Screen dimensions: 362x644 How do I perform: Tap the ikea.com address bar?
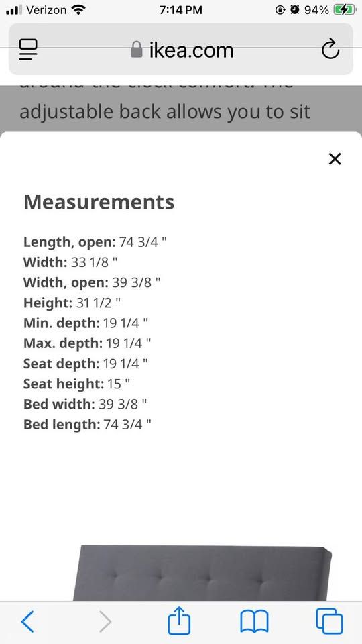181,49
